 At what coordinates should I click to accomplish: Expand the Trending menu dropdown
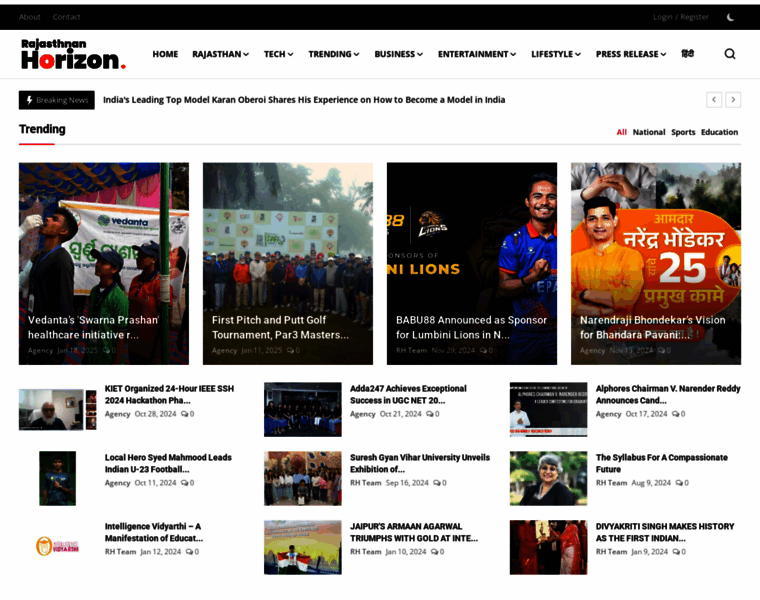[x=334, y=54]
